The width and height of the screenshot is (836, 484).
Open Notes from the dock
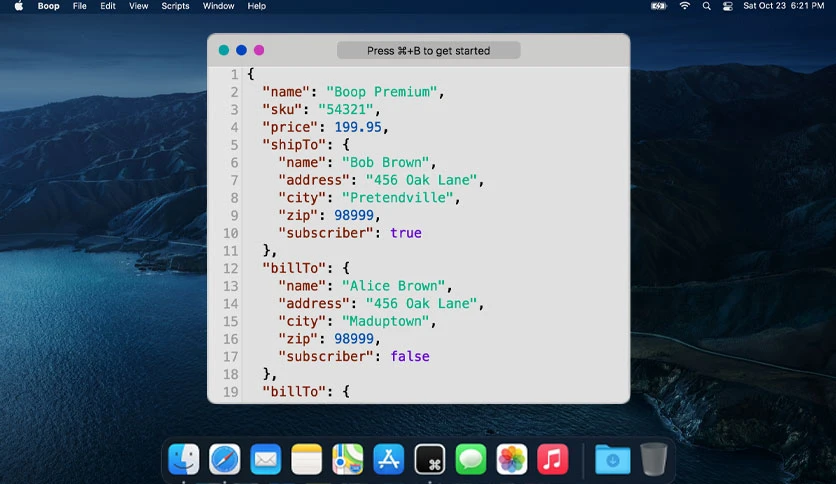click(x=307, y=459)
